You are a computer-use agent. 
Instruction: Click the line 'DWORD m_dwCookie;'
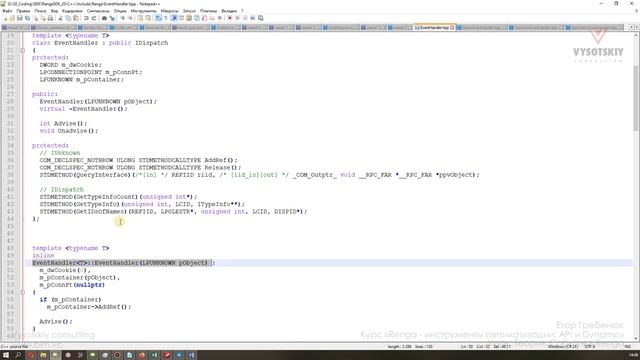pyautogui.click(x=71, y=64)
